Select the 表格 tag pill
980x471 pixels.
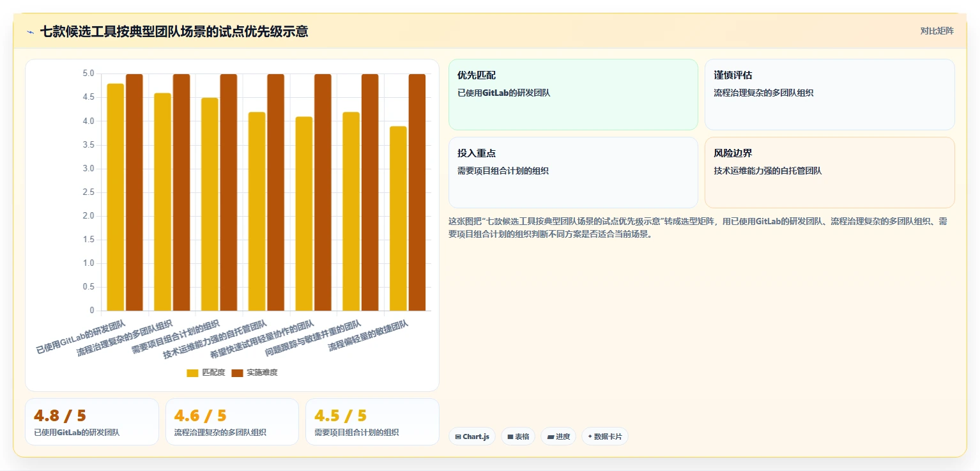pos(518,436)
